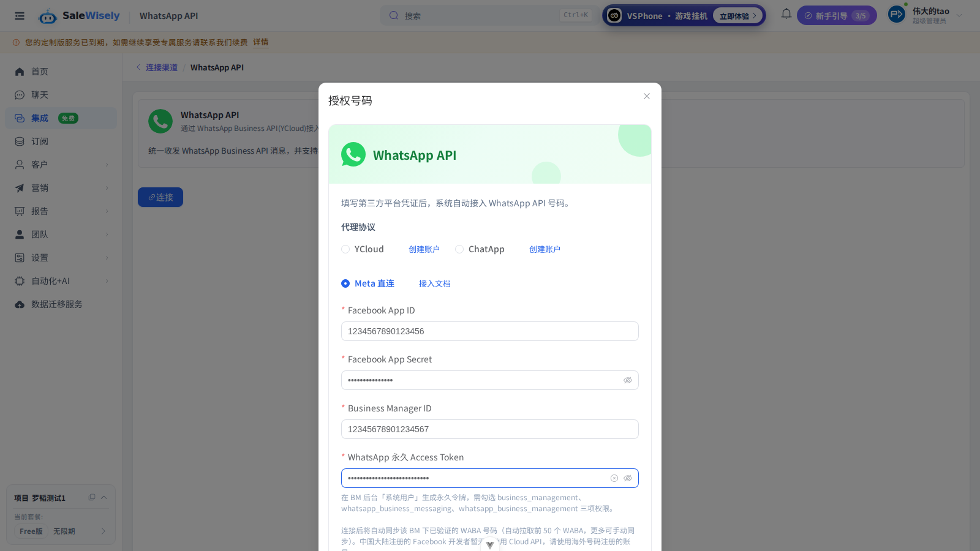Select the ChatApp proxy protocol radio
The image size is (980, 551).
459,249
